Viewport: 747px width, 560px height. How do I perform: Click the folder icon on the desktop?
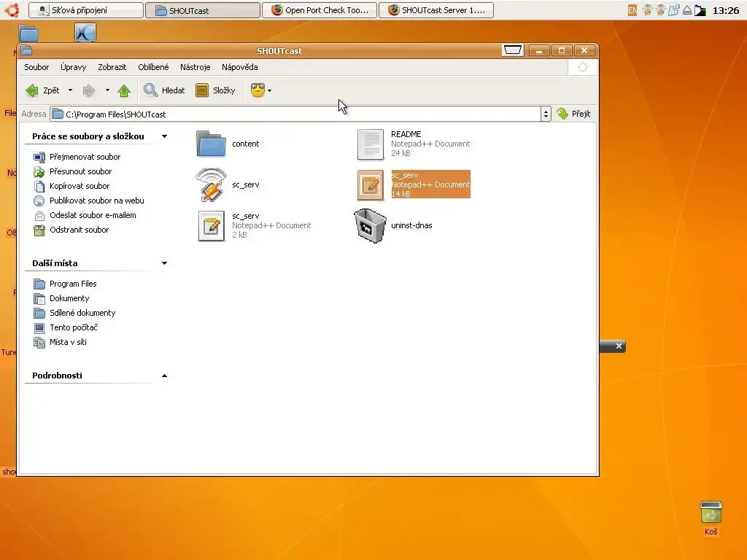click(x=28, y=34)
